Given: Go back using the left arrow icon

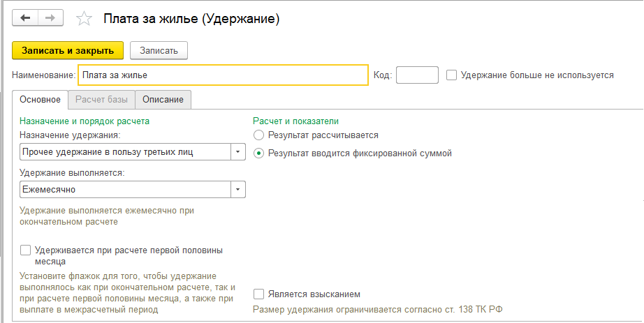Looking at the screenshot, I should (25, 18).
